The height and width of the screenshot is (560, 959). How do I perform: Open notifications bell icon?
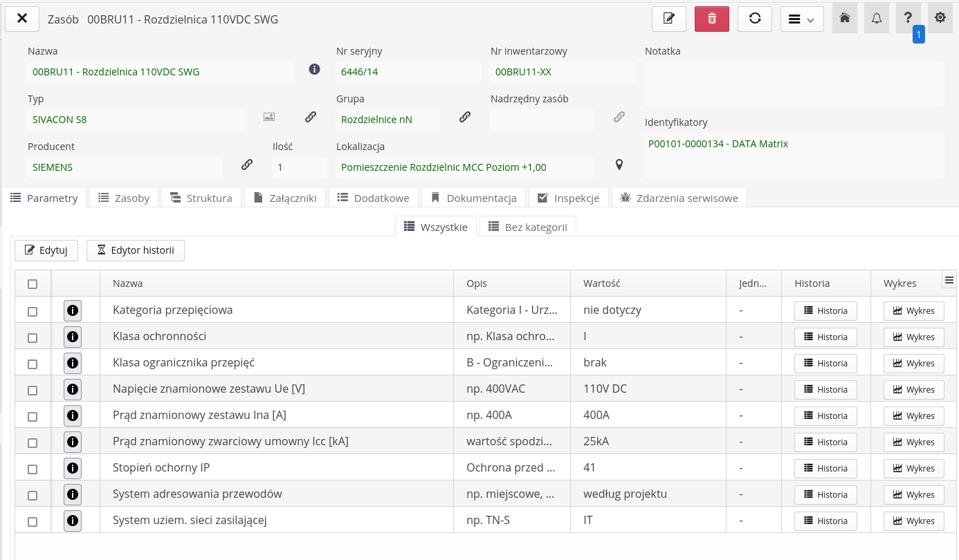coord(876,19)
